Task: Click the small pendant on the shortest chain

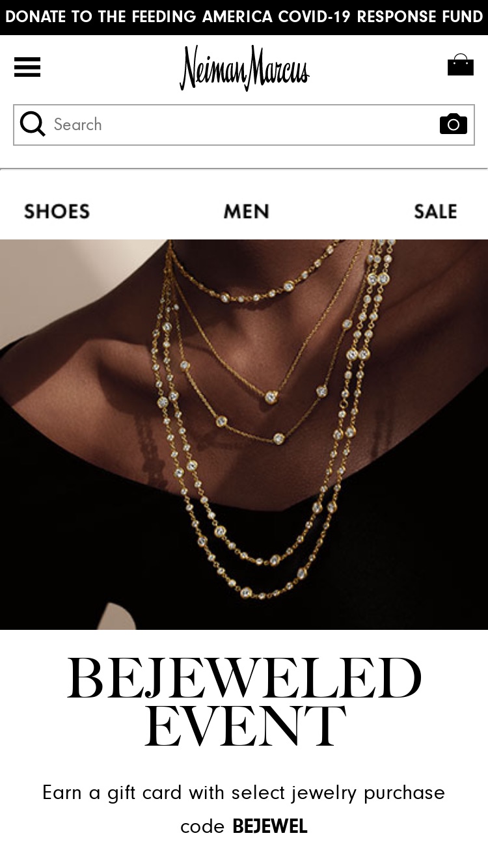Action: point(271,396)
